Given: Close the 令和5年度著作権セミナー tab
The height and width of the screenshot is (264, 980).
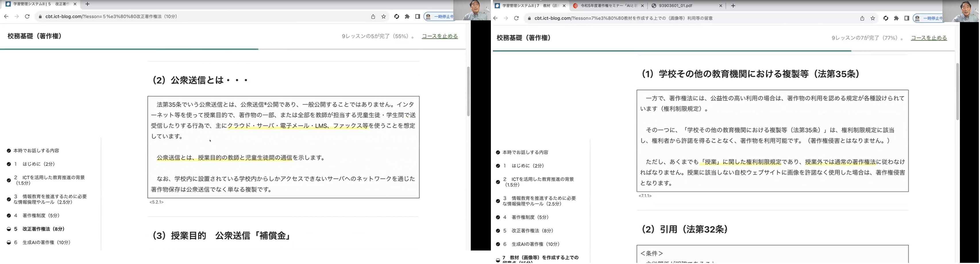Looking at the screenshot, I should (643, 6).
